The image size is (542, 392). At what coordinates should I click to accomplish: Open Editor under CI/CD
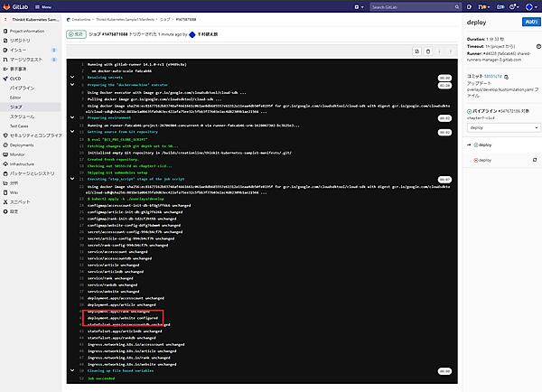click(x=15, y=98)
